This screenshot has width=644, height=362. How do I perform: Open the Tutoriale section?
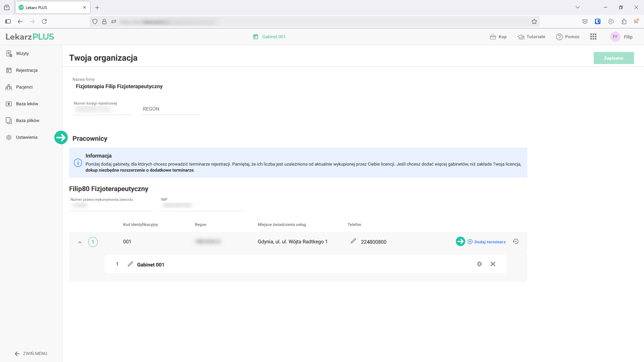[x=531, y=37]
